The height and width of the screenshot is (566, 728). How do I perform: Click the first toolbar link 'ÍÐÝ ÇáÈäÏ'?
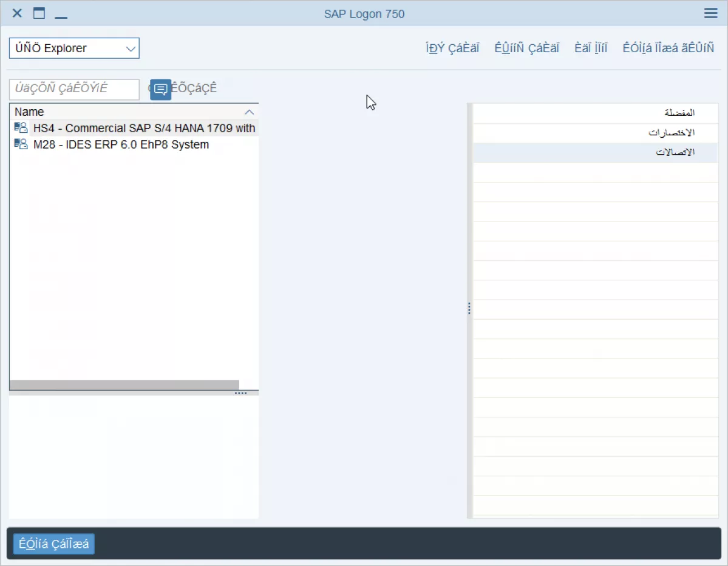pyautogui.click(x=452, y=48)
